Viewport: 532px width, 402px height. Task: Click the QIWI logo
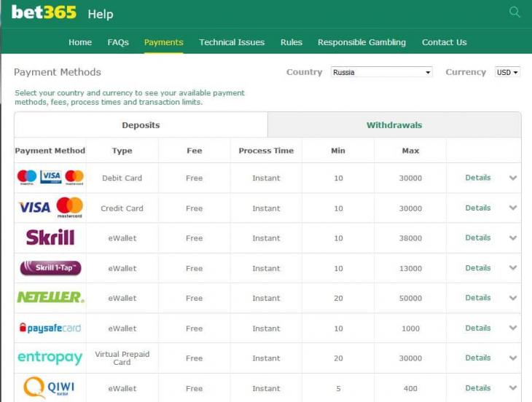[x=50, y=387]
